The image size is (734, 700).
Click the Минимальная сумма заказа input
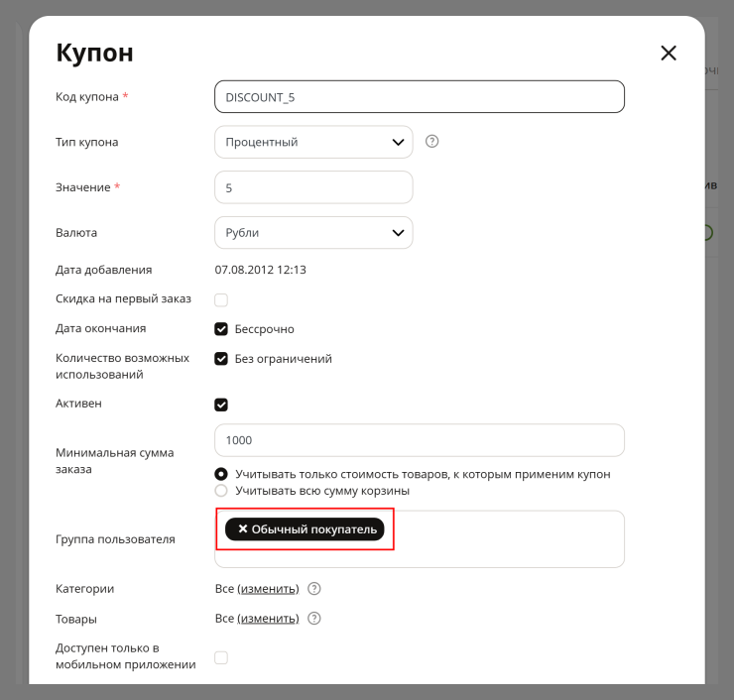pyautogui.click(x=420, y=440)
